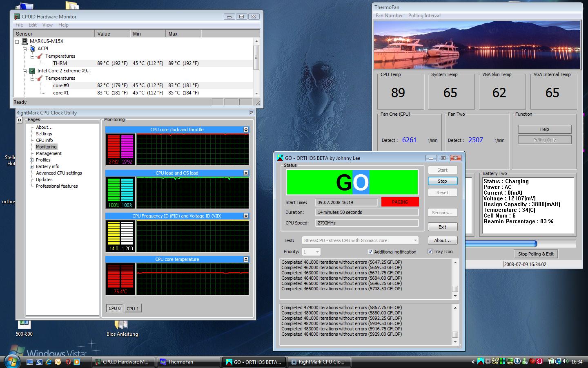Click the About... button in ORTHOS
This screenshot has width=588, height=368.
442,240
